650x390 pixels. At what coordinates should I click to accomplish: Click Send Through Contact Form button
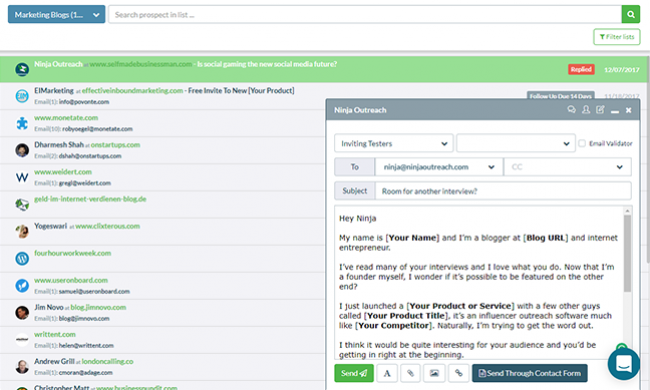[x=529, y=373]
